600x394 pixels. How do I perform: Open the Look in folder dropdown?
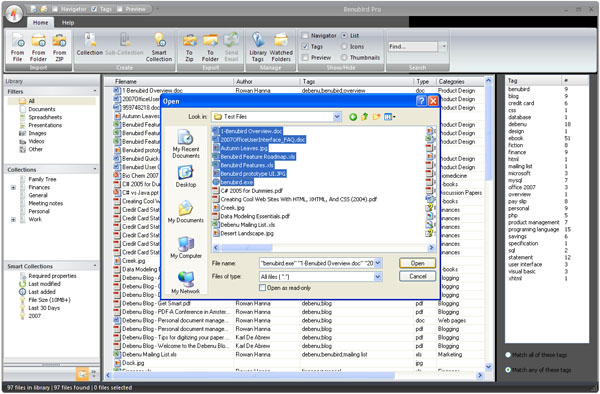[337, 117]
